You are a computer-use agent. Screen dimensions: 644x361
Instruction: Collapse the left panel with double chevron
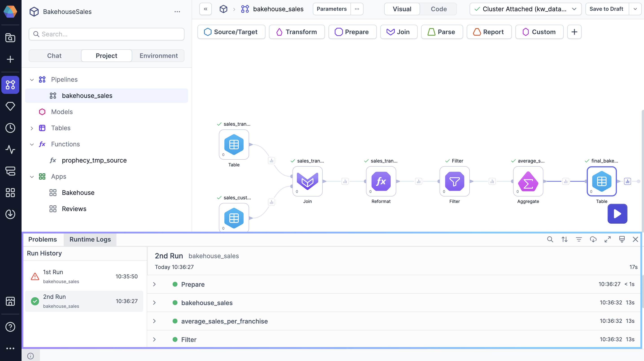pyautogui.click(x=206, y=9)
